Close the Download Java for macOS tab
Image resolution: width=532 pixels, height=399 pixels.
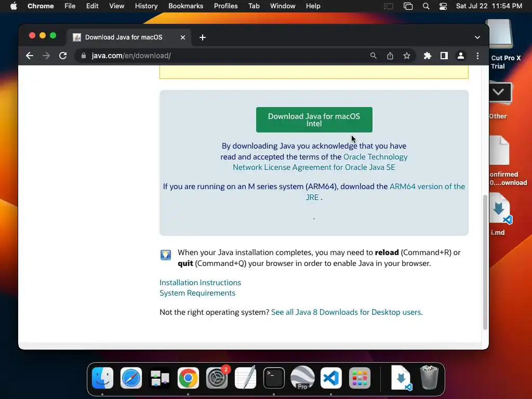point(183,37)
